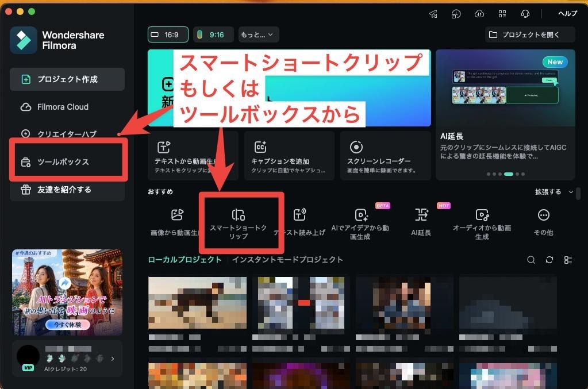
Task: Open プロジェクト作成 in the sidebar
Action: pyautogui.click(x=67, y=79)
